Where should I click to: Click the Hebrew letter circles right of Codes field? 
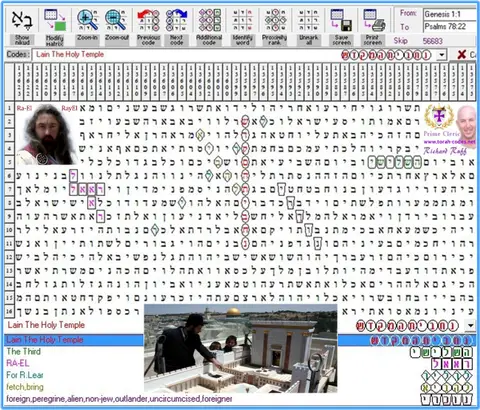(387, 55)
